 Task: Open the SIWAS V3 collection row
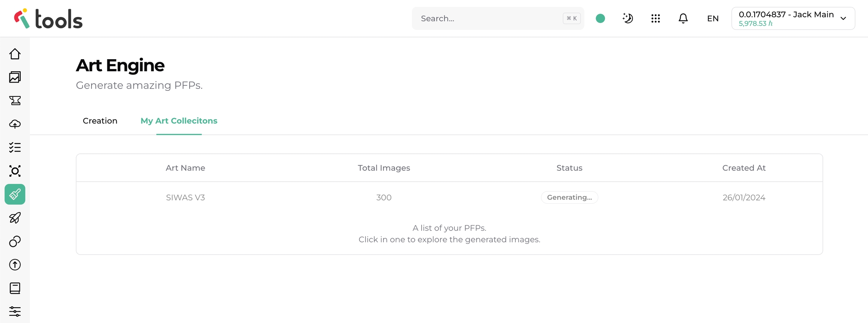(185, 197)
